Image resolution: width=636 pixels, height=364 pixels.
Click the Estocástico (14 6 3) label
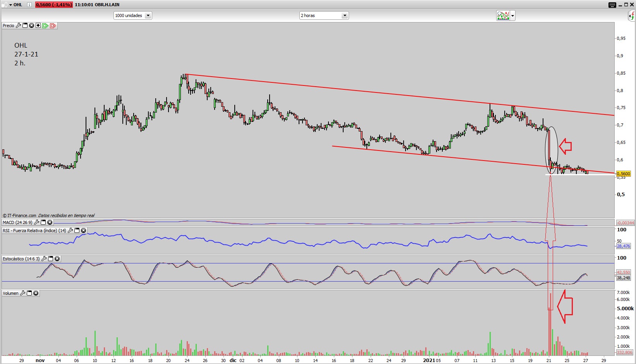[21, 259]
